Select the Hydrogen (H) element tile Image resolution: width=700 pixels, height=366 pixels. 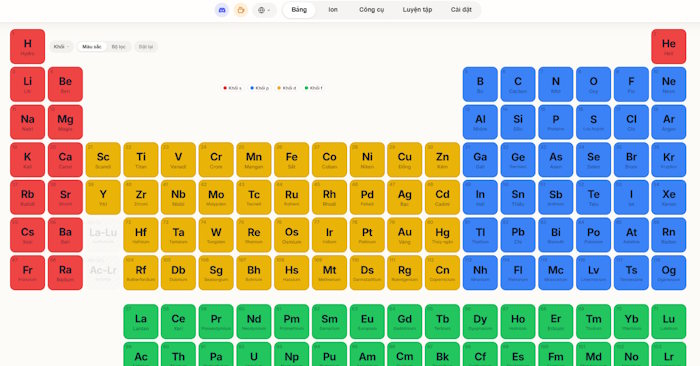tap(28, 46)
